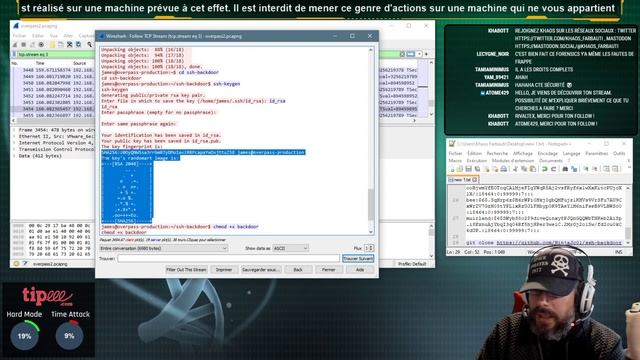Click Profile: Default in Wireshark status bar
This screenshot has height=360, width=640.
[412, 264]
